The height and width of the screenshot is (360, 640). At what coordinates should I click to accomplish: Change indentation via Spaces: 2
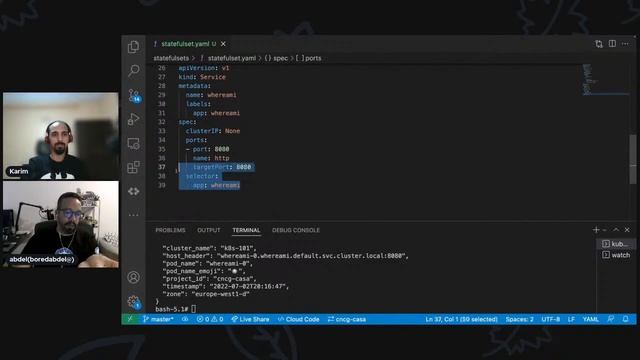tap(519, 319)
